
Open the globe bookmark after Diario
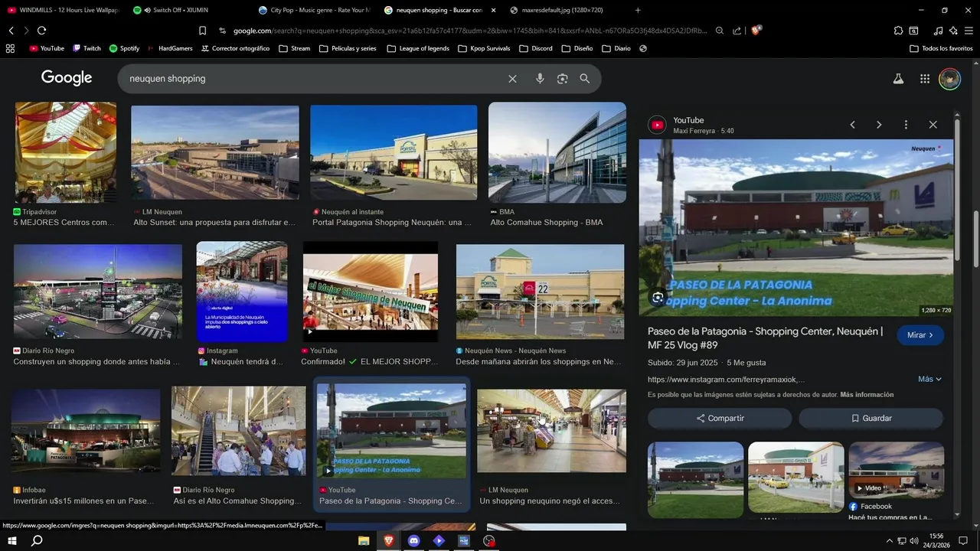pos(643,48)
